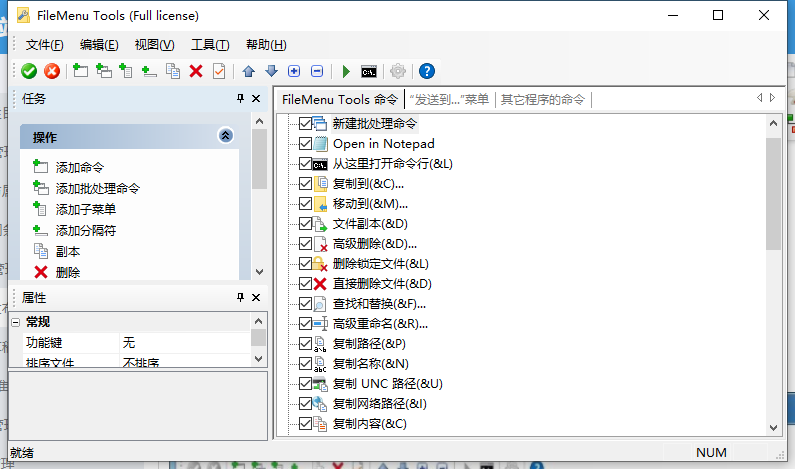
Task: Click the blue Help question mark icon
Action: [427, 71]
